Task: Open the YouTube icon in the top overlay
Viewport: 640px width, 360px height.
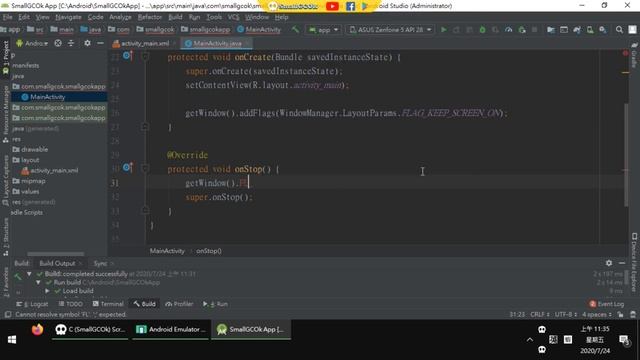Action: 332,6
